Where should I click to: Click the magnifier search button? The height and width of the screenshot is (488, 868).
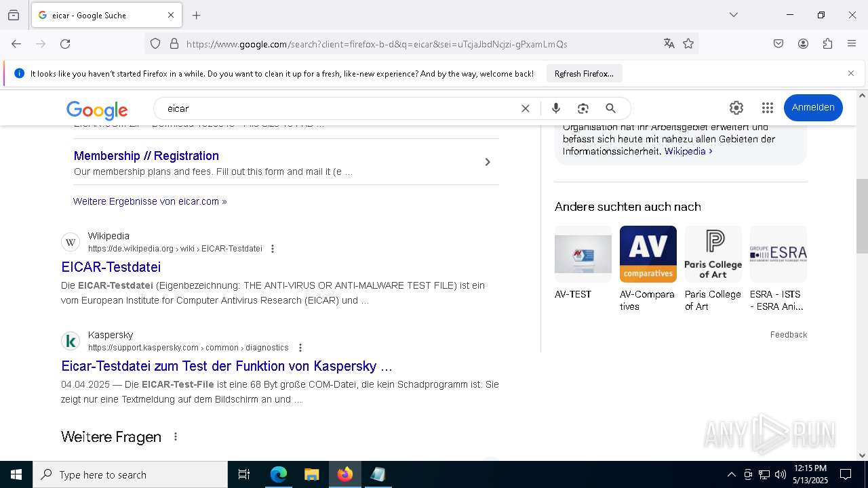click(610, 108)
